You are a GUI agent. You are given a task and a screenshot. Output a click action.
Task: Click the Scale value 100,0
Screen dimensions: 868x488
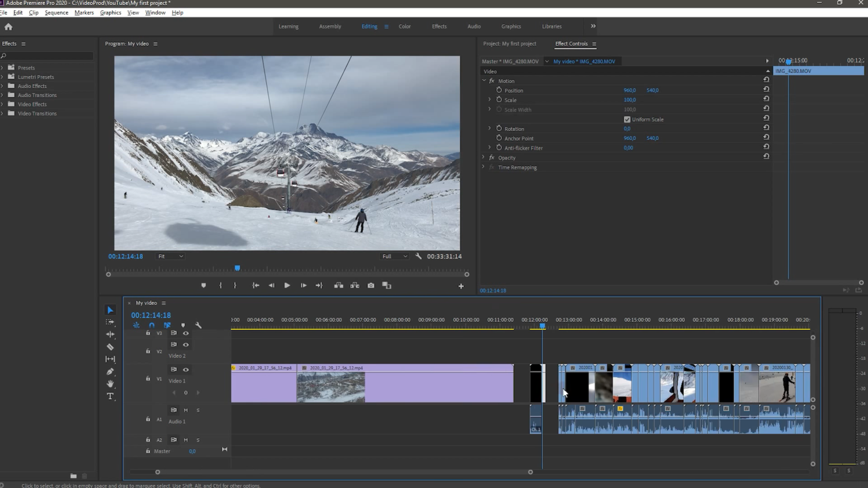point(630,100)
